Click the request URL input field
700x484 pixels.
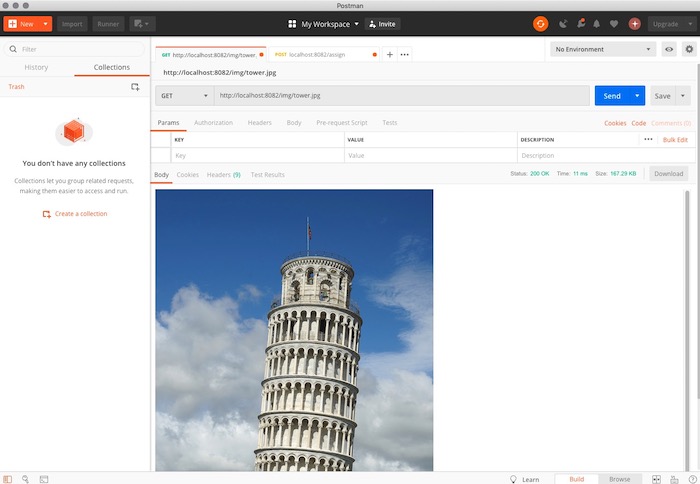(x=402, y=96)
